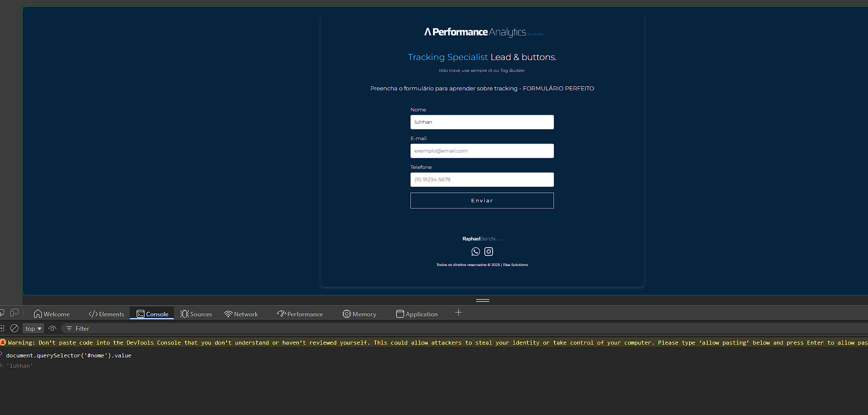Click the Performance Analytics logo
This screenshot has height=415, width=868.
pyautogui.click(x=483, y=32)
